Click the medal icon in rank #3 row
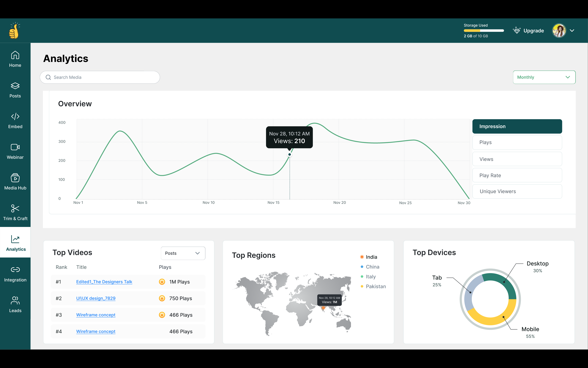 162,315
